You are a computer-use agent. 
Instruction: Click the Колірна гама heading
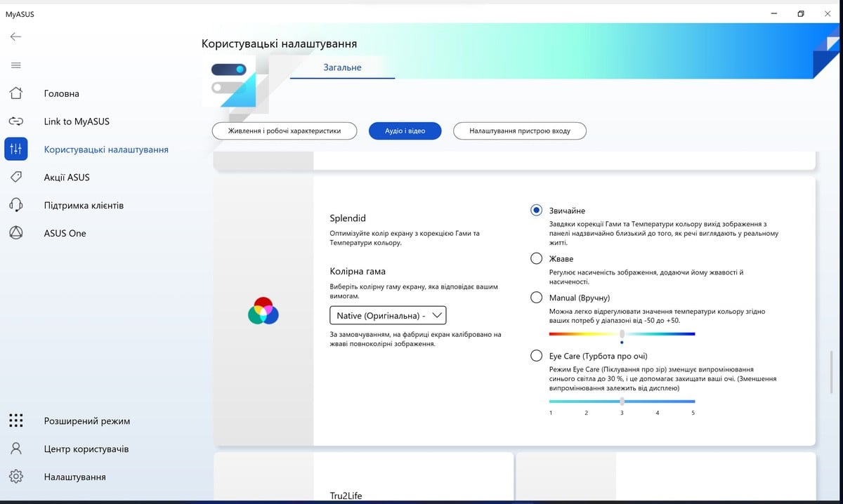pos(358,271)
